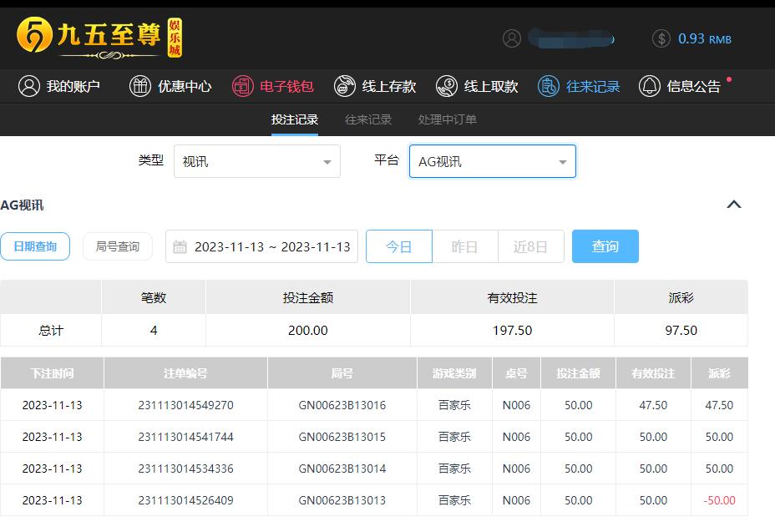This screenshot has width=775, height=532.
Task: Open the 类型 dropdown showing 视讯
Action: click(x=257, y=161)
